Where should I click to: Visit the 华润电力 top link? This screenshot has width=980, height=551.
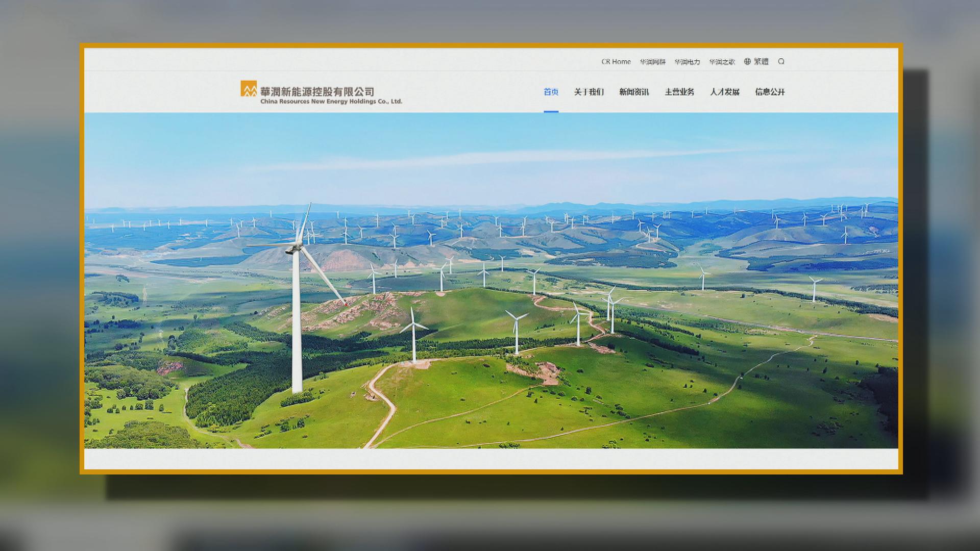click(x=687, y=62)
